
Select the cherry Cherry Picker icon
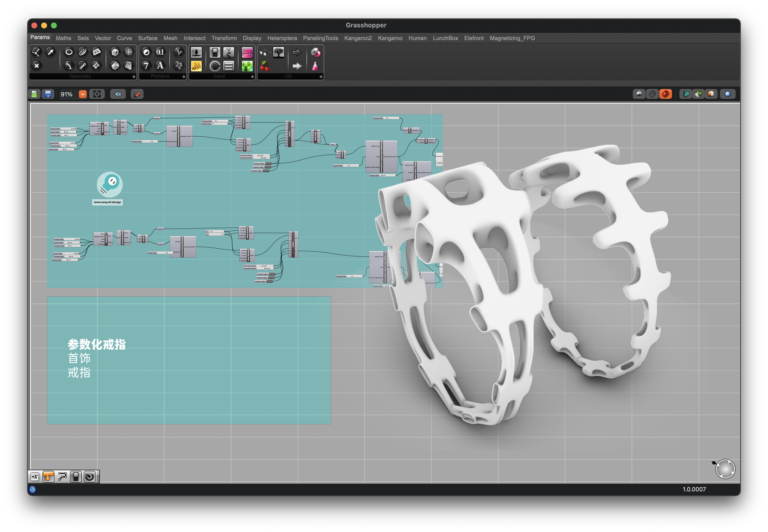point(264,66)
